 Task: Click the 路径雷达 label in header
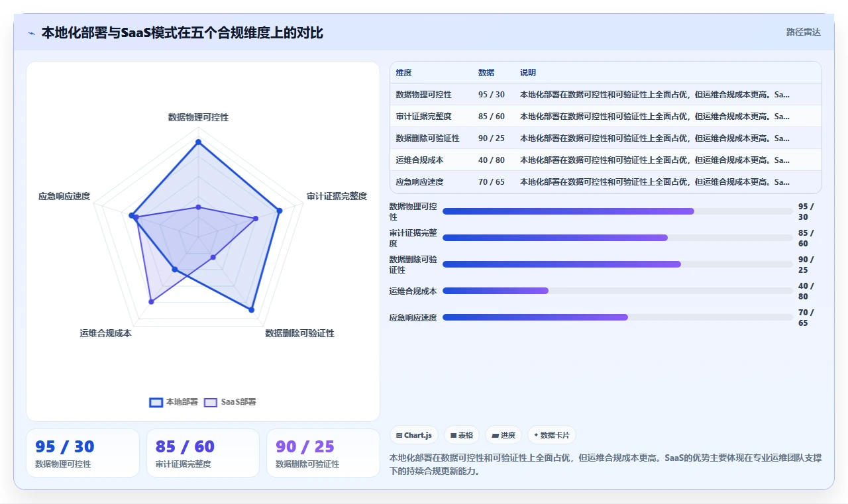pyautogui.click(x=804, y=32)
